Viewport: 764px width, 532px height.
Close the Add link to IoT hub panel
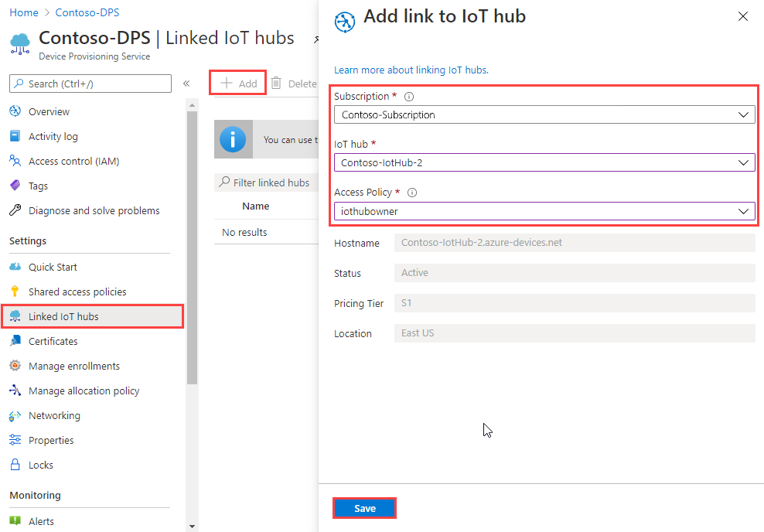point(742,16)
